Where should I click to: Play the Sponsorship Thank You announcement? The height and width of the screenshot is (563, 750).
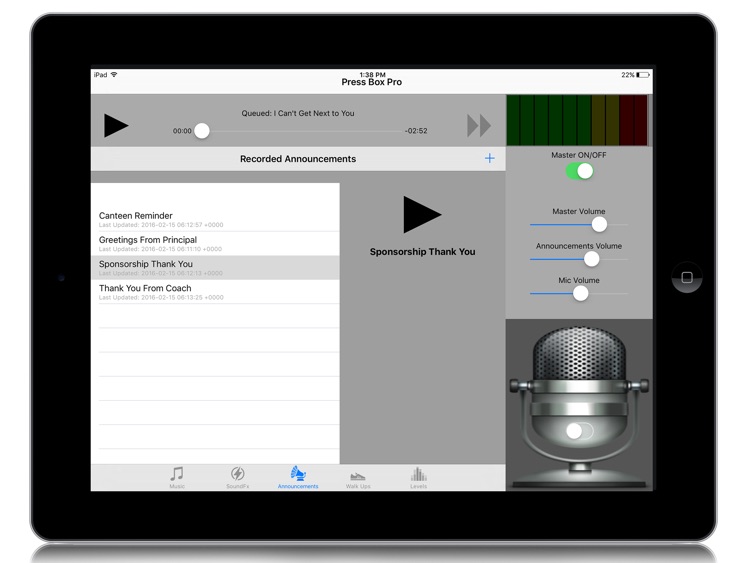(422, 214)
